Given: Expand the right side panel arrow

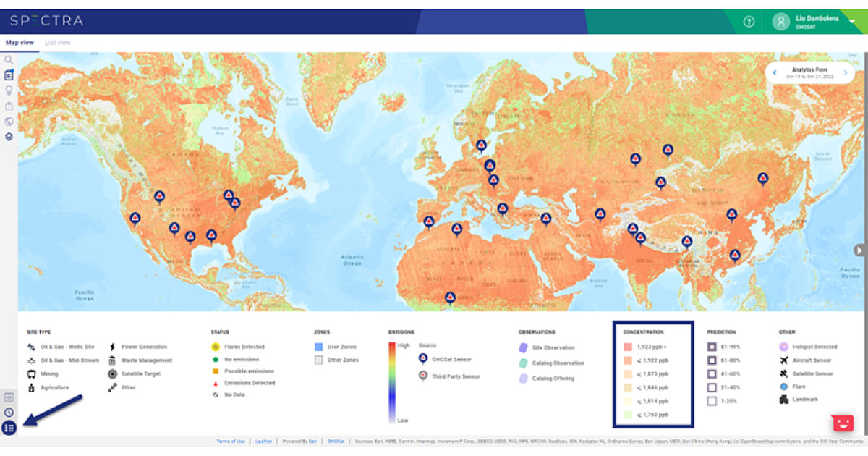Looking at the screenshot, I should pyautogui.click(x=859, y=250).
